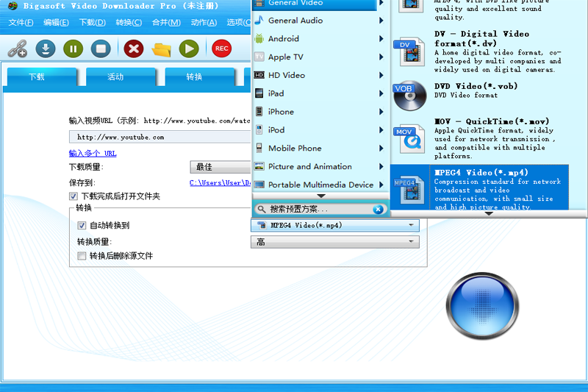Enable the 转换后删除源文件 checkbox
Viewport: 588px width, 392px height.
pos(82,256)
